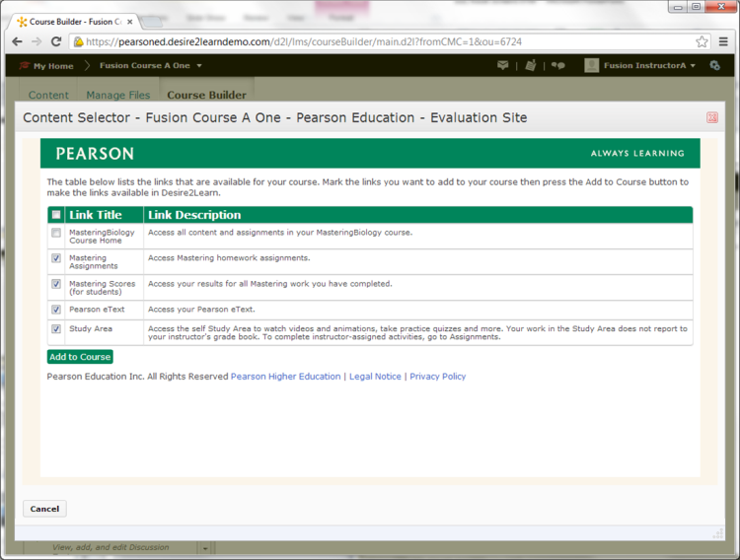Image resolution: width=740 pixels, height=560 pixels.
Task: Open the message alerts envelope icon
Action: (503, 66)
